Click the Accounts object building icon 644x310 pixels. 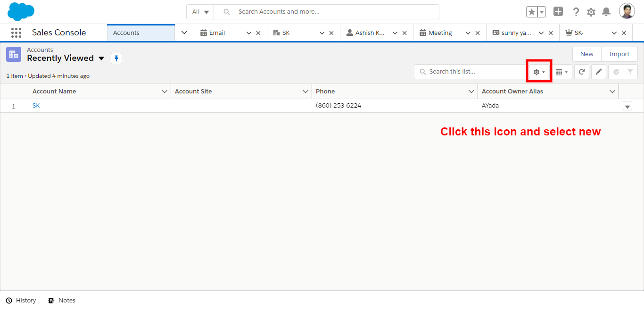pos(14,54)
